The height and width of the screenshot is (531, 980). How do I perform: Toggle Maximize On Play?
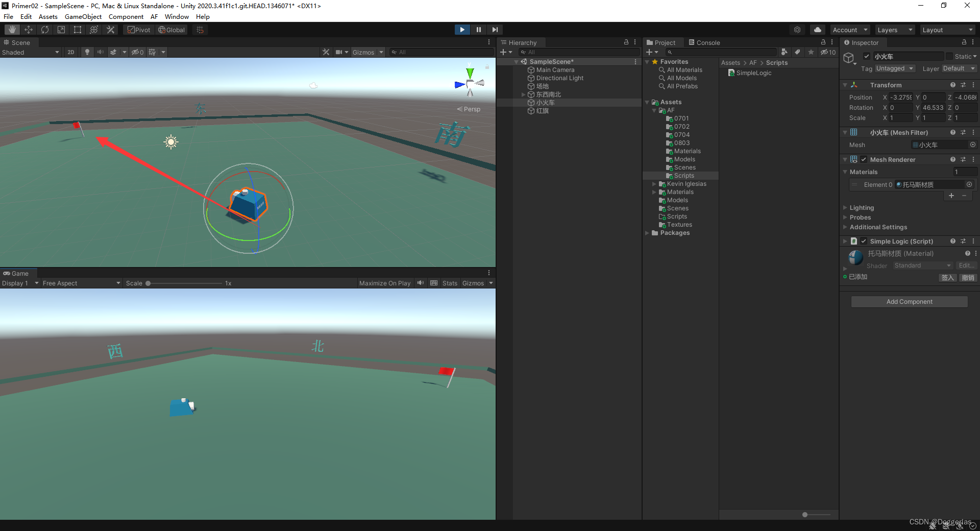point(385,283)
